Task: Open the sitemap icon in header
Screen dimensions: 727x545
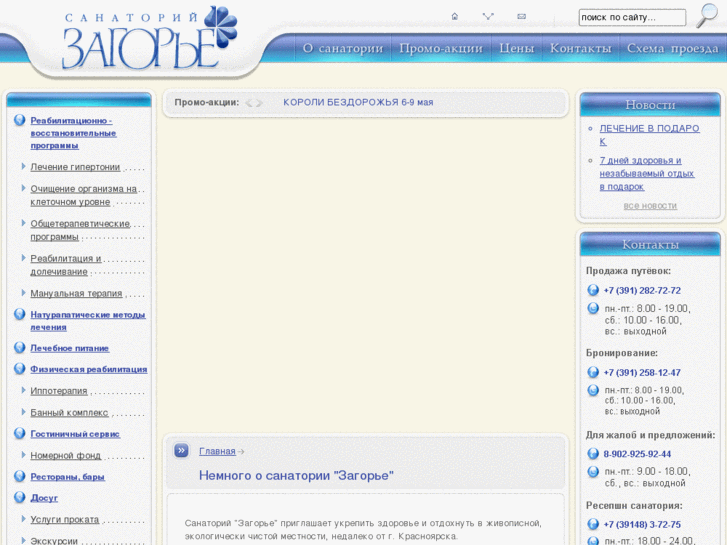Action: coord(488,16)
